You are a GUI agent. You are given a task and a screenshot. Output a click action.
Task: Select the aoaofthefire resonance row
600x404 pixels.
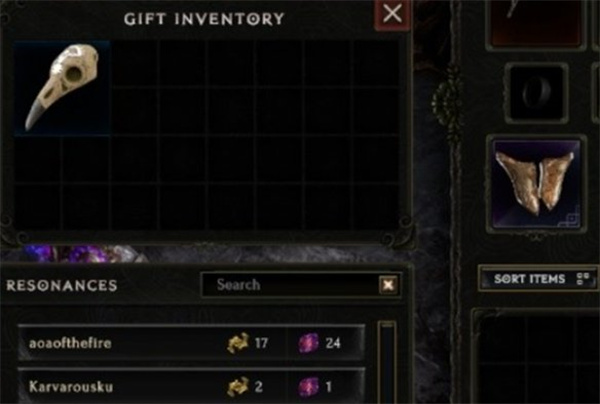191,342
